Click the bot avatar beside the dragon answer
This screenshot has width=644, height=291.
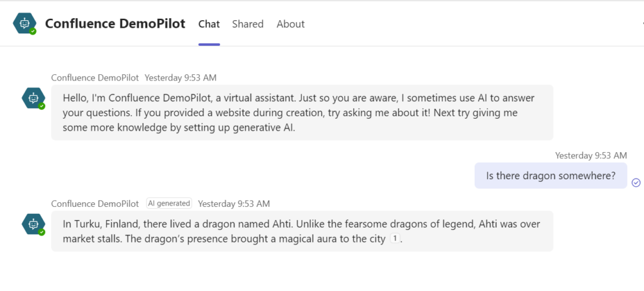[x=33, y=223]
